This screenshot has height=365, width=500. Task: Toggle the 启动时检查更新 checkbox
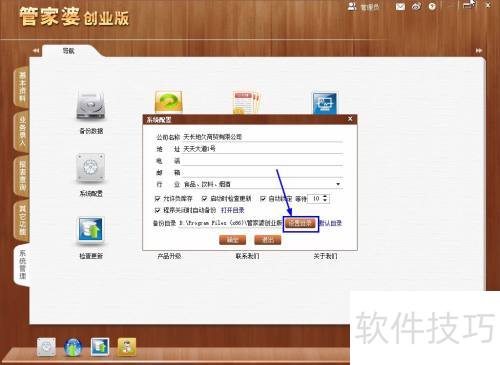coord(205,199)
